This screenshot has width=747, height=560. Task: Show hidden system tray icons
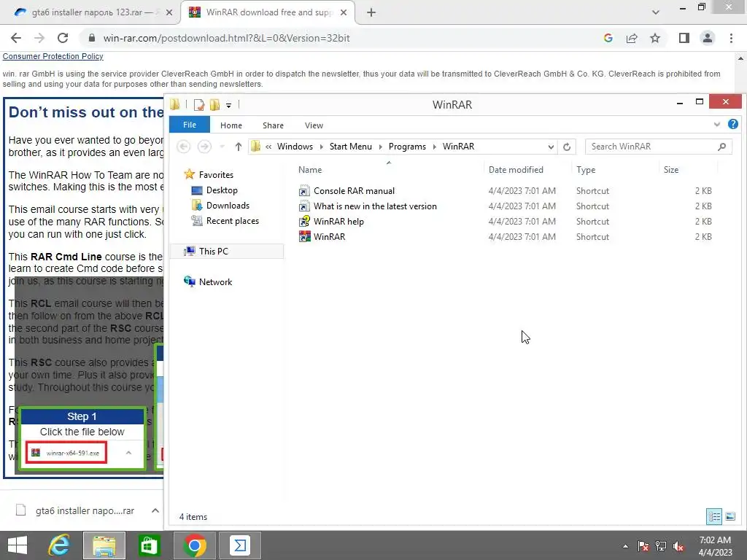point(625,546)
